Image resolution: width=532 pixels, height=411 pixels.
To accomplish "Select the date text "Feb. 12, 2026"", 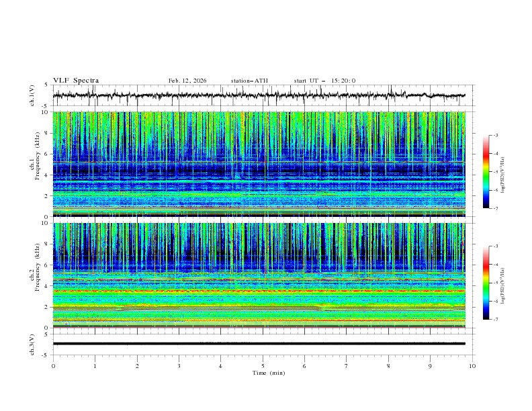I will [x=187, y=81].
